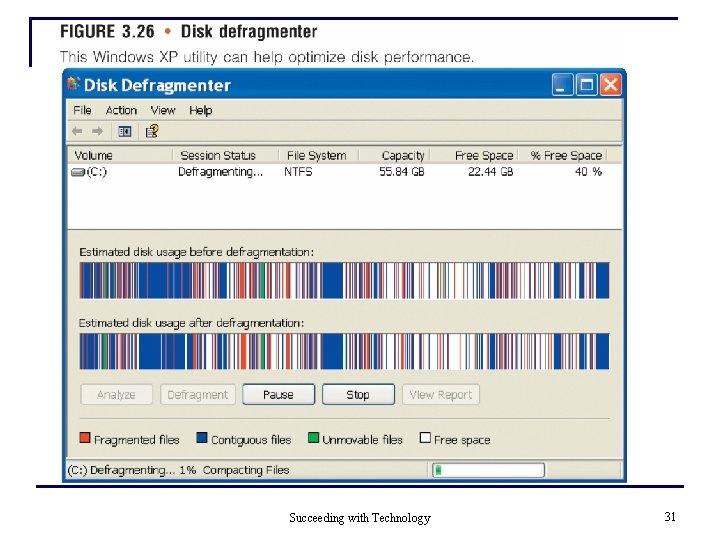Sort by the File System column header
720x540 pixels.
[319, 155]
